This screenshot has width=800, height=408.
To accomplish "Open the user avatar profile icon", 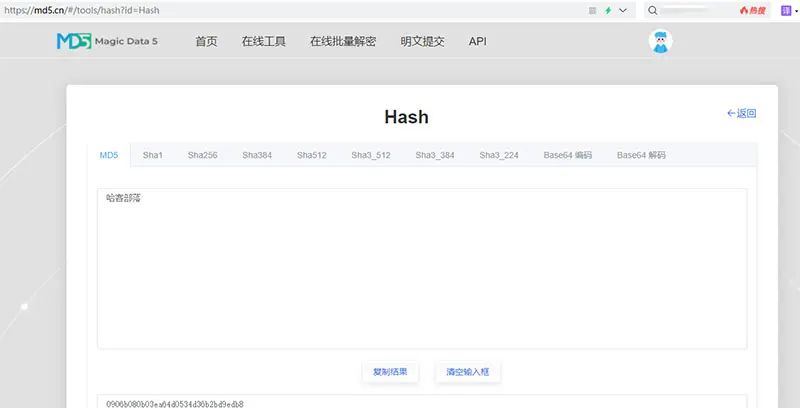I will point(661,41).
